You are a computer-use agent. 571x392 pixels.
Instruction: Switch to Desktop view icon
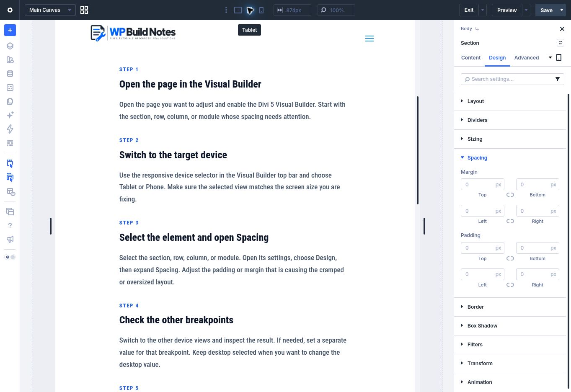click(238, 10)
